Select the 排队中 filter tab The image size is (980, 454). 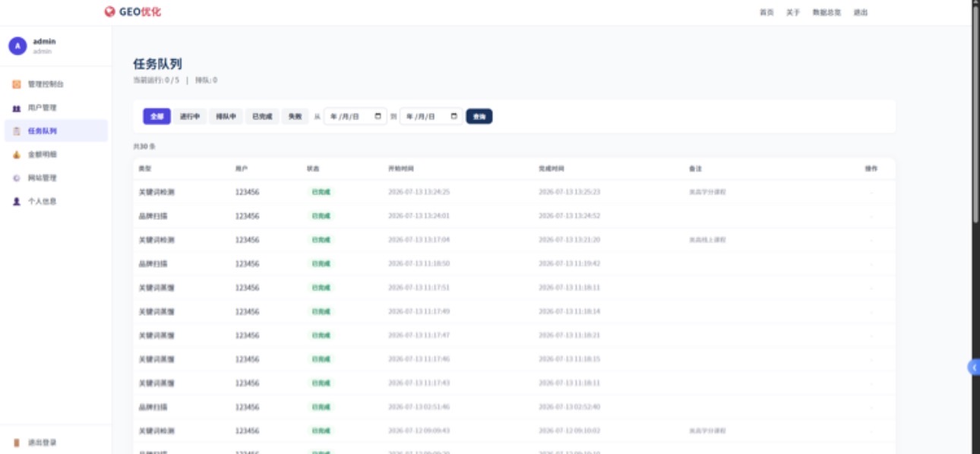pyautogui.click(x=226, y=116)
